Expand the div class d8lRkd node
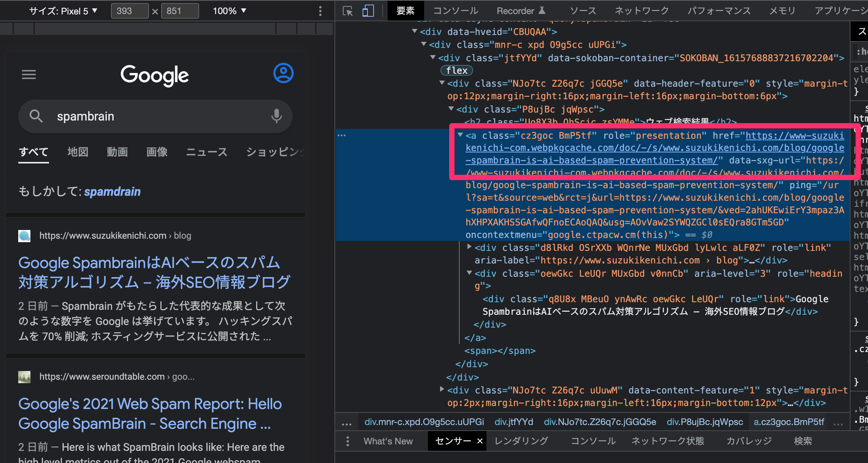The image size is (868, 463). (x=469, y=247)
